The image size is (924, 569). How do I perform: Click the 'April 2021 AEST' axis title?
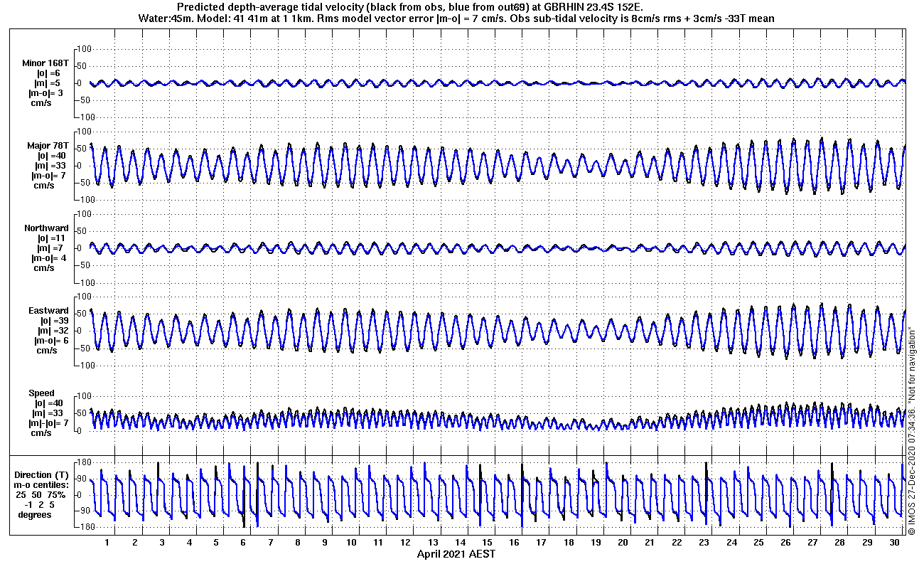[x=456, y=554]
